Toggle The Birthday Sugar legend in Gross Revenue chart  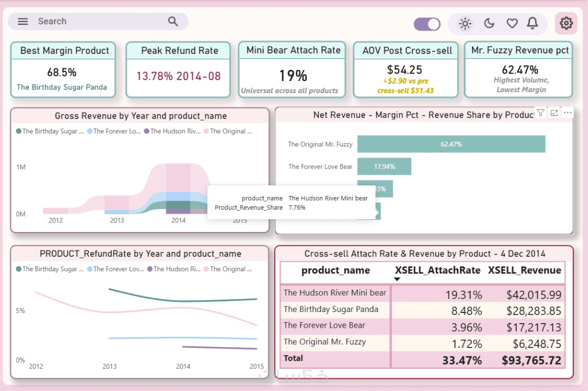[50, 131]
